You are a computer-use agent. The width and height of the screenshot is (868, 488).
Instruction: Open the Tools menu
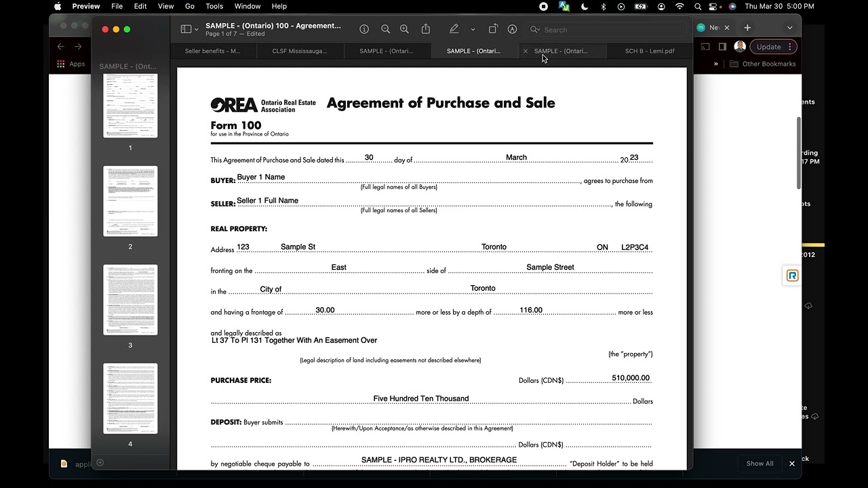214,6
